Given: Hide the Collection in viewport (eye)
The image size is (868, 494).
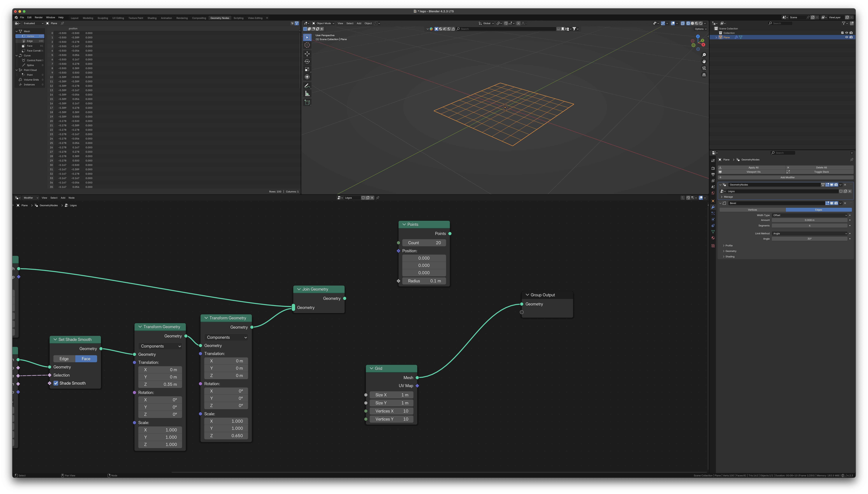Looking at the screenshot, I should click(847, 33).
